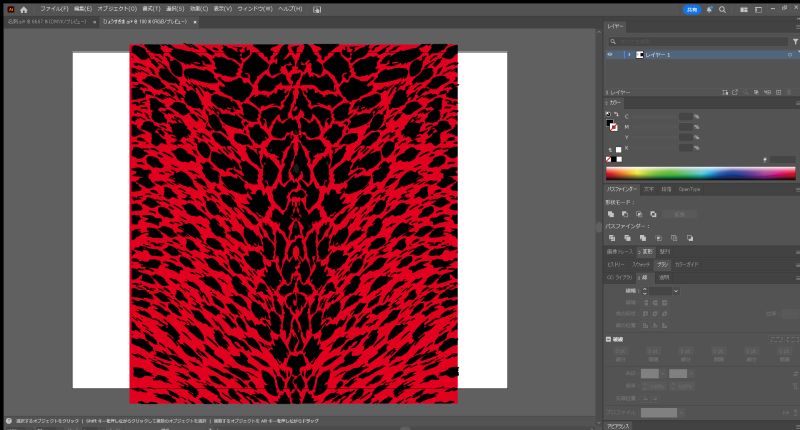Click the selection target circle of レイヤー 1

tap(789, 55)
